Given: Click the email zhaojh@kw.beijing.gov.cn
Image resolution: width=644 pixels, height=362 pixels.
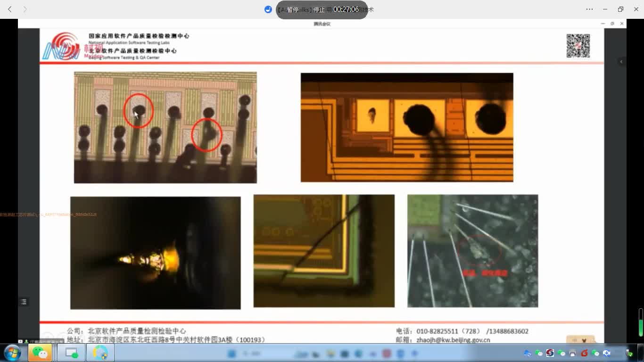Looking at the screenshot, I should [453, 340].
